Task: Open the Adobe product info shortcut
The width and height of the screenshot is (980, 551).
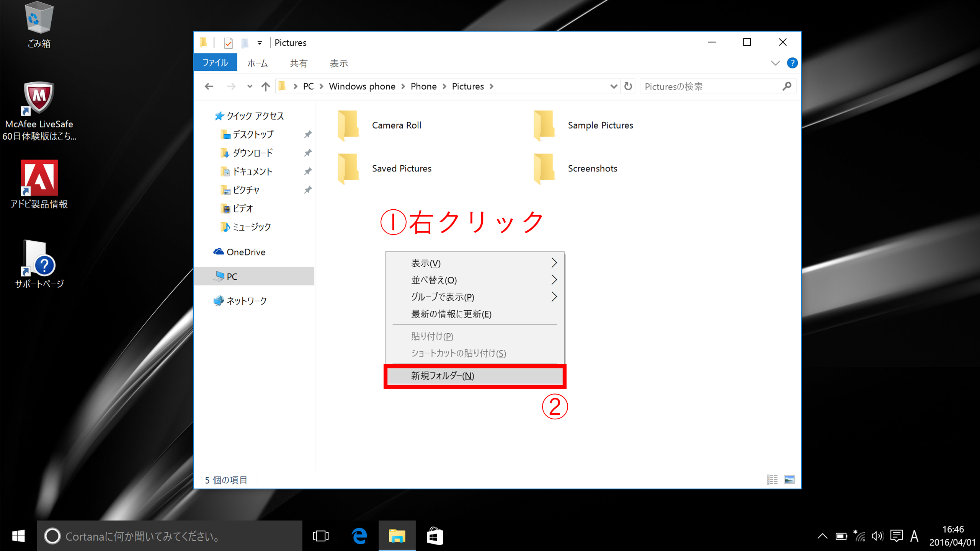Action: 39,184
